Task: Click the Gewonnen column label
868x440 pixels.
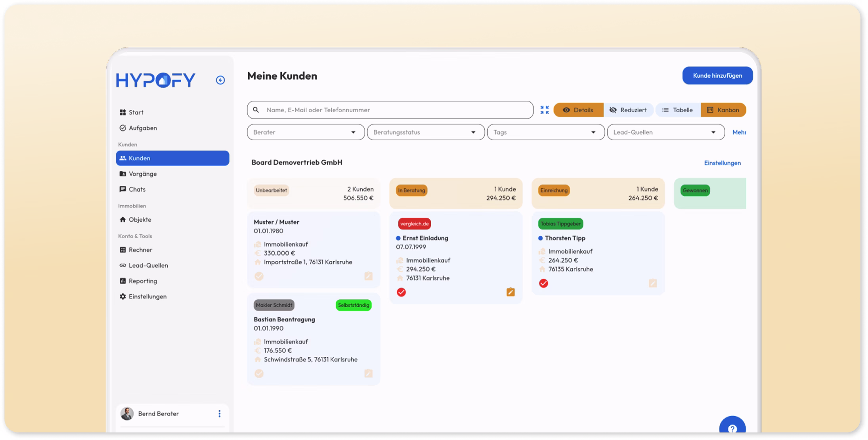Action: tap(695, 190)
